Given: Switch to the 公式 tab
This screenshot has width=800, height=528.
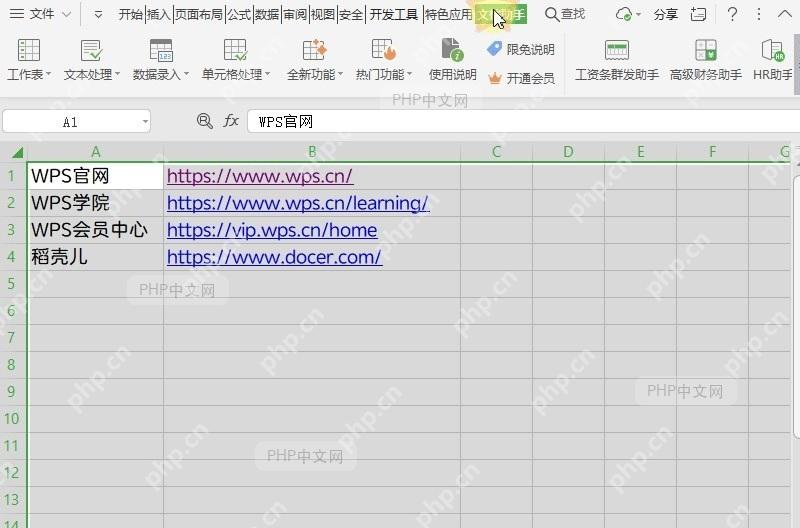Looking at the screenshot, I should (x=239, y=14).
